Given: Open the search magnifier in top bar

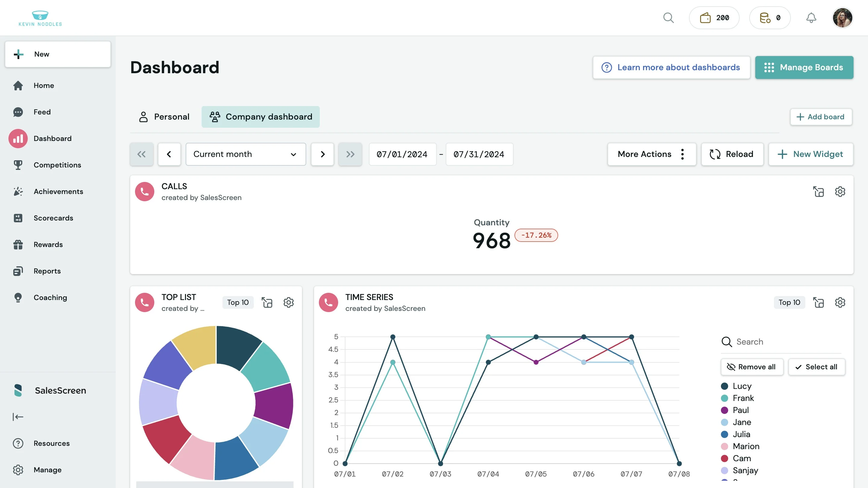Looking at the screenshot, I should point(668,18).
